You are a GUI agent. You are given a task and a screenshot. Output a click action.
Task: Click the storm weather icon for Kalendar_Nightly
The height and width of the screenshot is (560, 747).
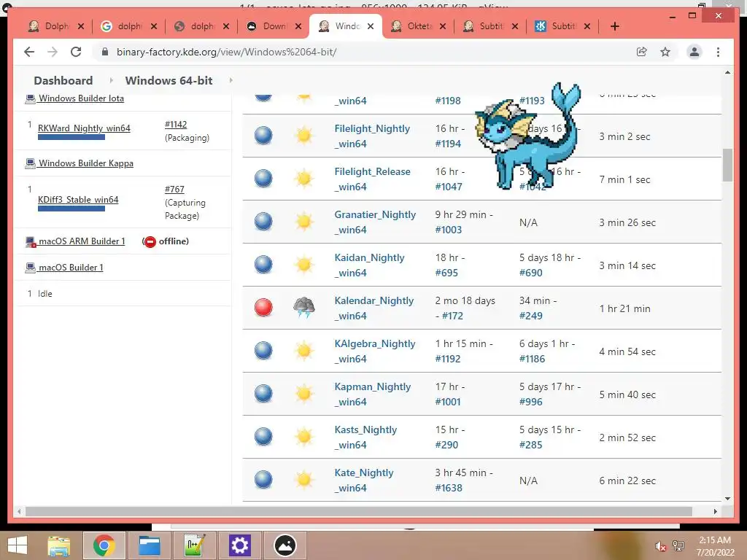(304, 308)
